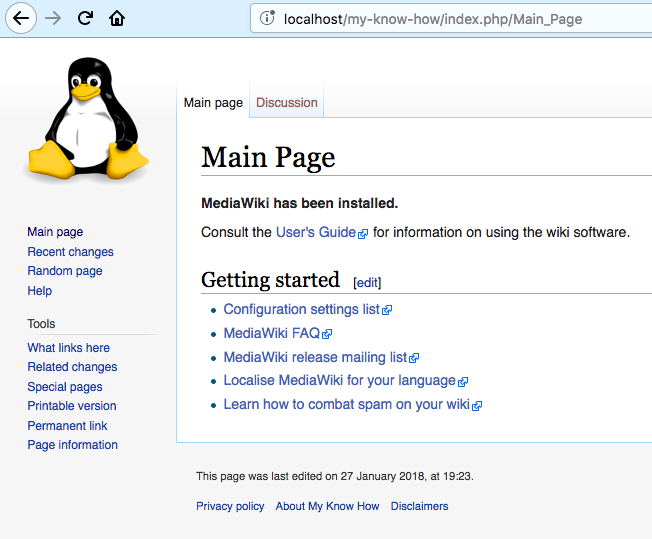The height and width of the screenshot is (539, 652).
Task: Edit the Getting started section
Action: (367, 283)
